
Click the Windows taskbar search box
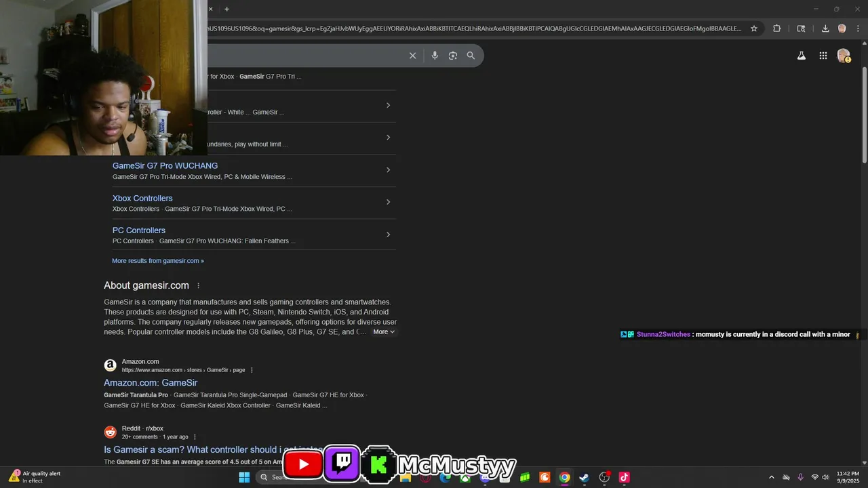[x=271, y=477]
